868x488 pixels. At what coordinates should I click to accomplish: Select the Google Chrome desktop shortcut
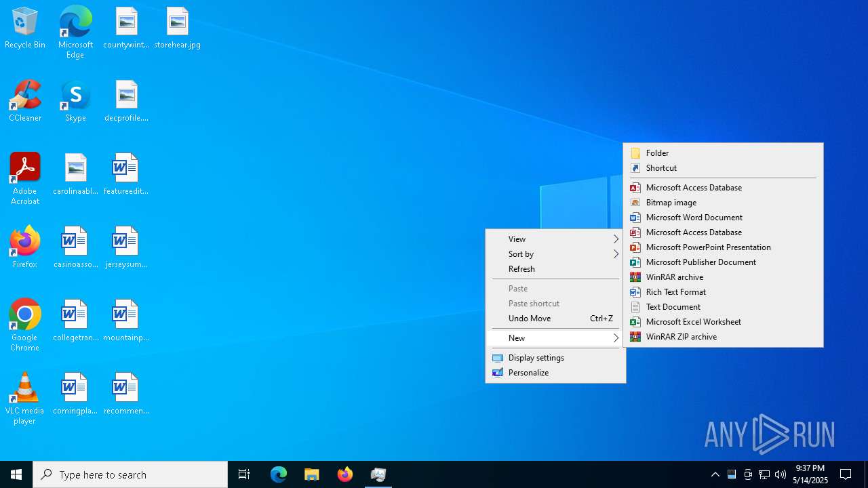tap(25, 325)
